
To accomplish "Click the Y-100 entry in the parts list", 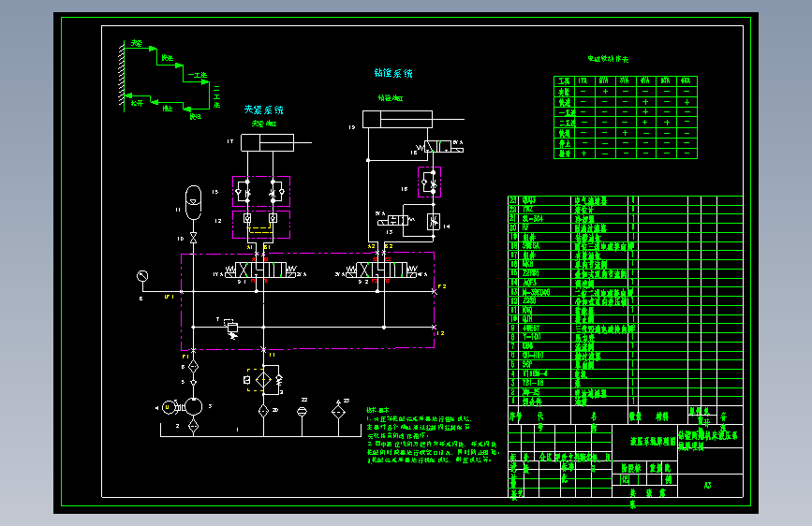I will pos(532,337).
